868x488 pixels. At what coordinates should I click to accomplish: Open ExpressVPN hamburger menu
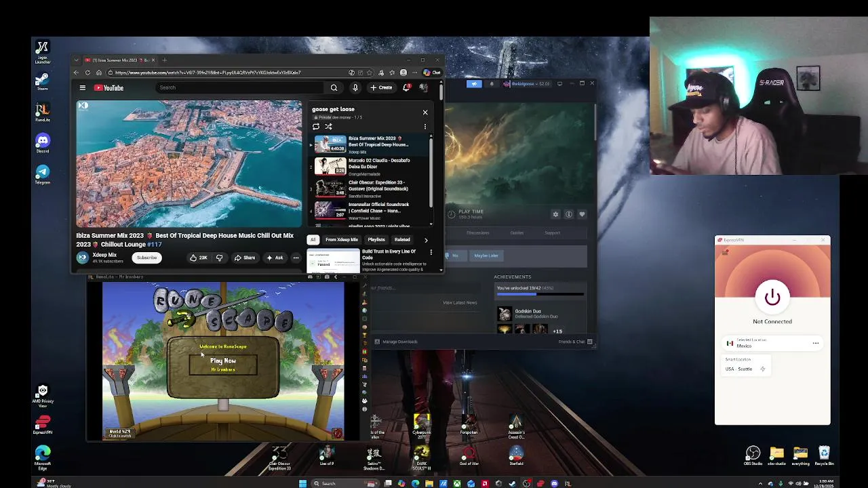(x=725, y=252)
